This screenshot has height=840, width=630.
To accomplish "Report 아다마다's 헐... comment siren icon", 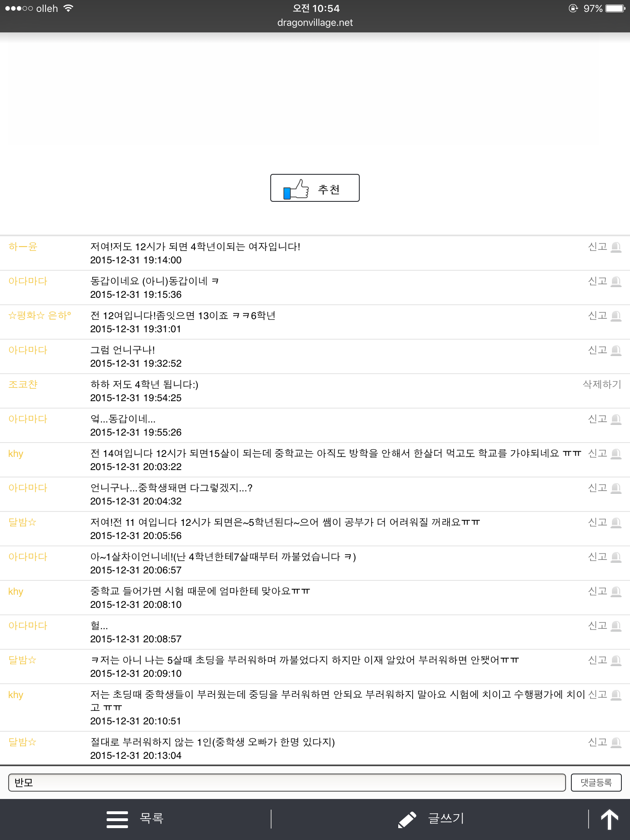I will tap(616, 626).
